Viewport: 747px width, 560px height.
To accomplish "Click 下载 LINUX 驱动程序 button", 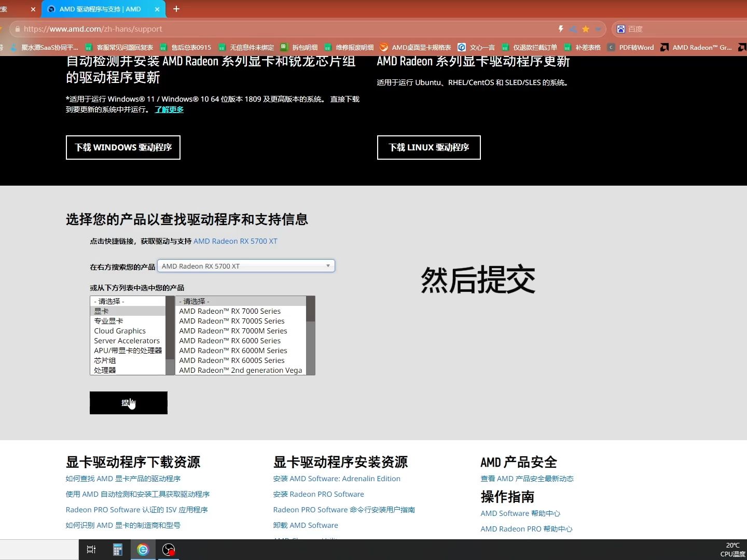I will [428, 147].
